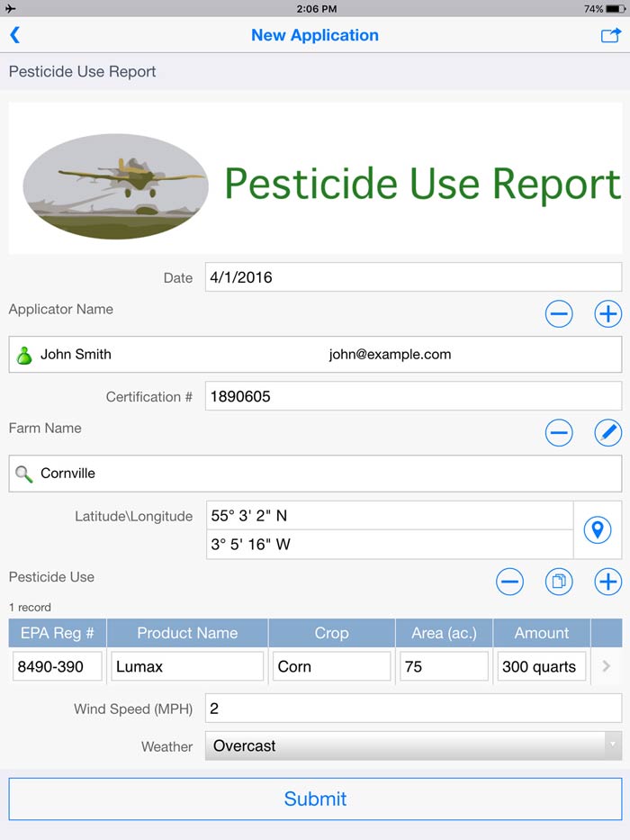
Task: Capture location with the map pin icon
Action: point(598,530)
